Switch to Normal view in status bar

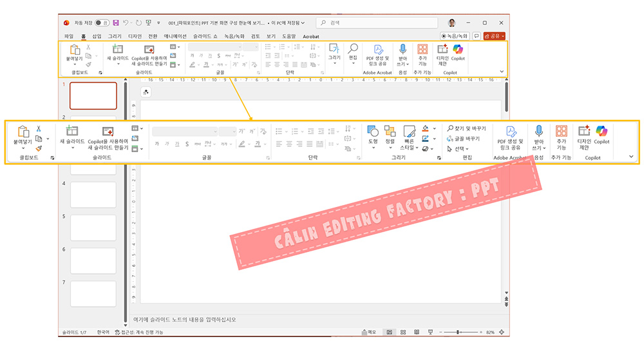click(x=390, y=332)
